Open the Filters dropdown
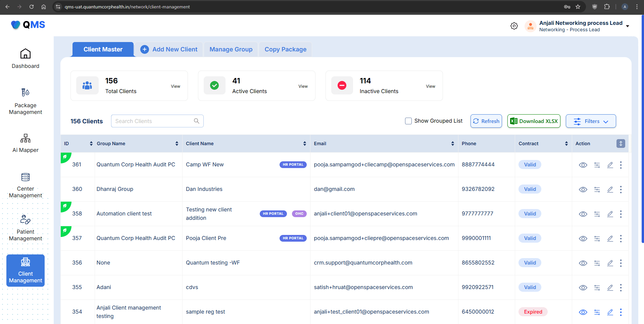Viewport: 644px width, 324px height. click(x=590, y=121)
